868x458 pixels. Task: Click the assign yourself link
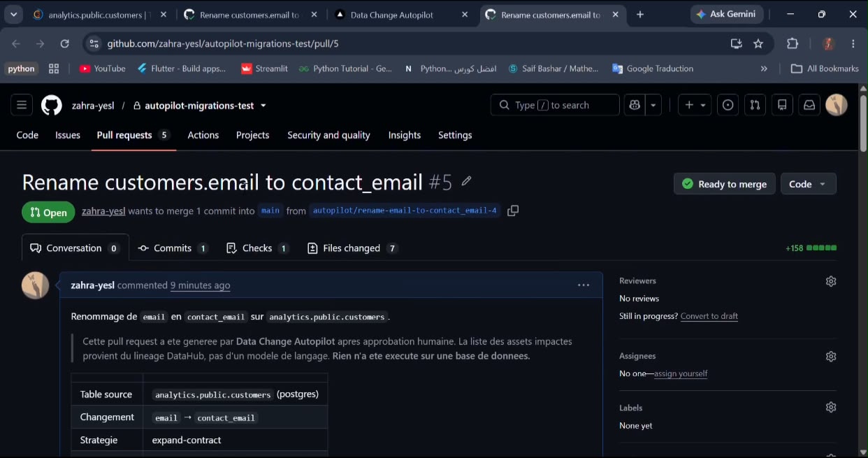pos(681,373)
